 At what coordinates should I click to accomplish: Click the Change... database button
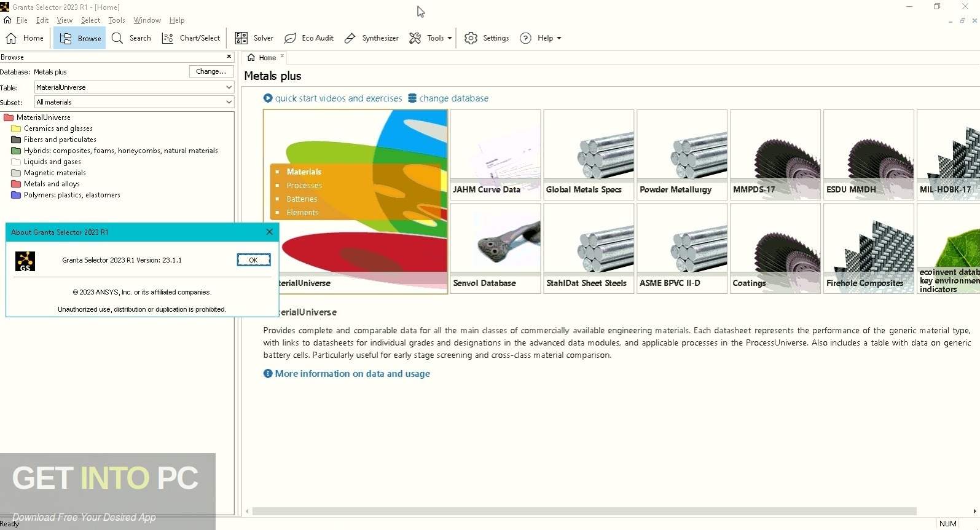211,71
